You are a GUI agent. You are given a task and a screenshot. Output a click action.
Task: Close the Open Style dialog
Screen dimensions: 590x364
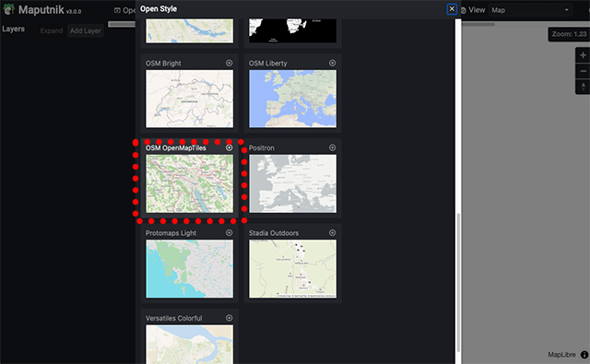452,9
